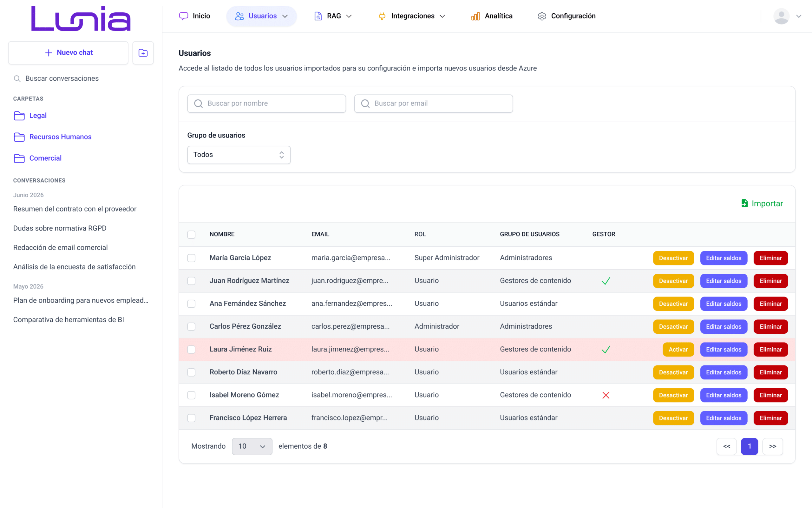Click the gestor checkmark for Juan Rodríguez
Screen dimensions: 812x508
pos(606,281)
